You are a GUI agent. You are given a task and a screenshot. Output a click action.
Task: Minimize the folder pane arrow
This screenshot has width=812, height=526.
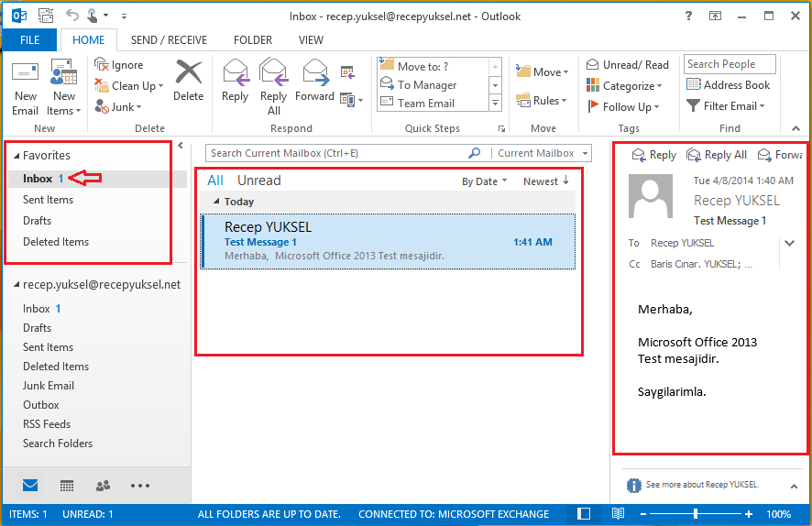181,146
